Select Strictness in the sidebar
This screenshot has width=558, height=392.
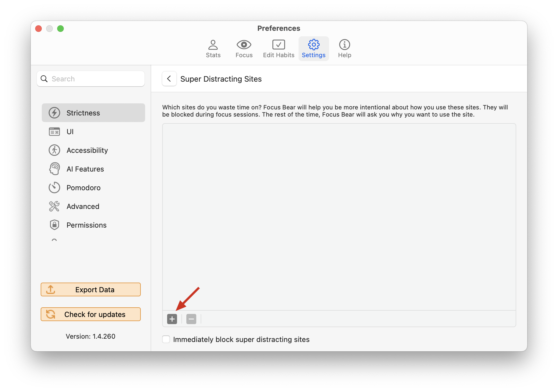pyautogui.click(x=93, y=113)
